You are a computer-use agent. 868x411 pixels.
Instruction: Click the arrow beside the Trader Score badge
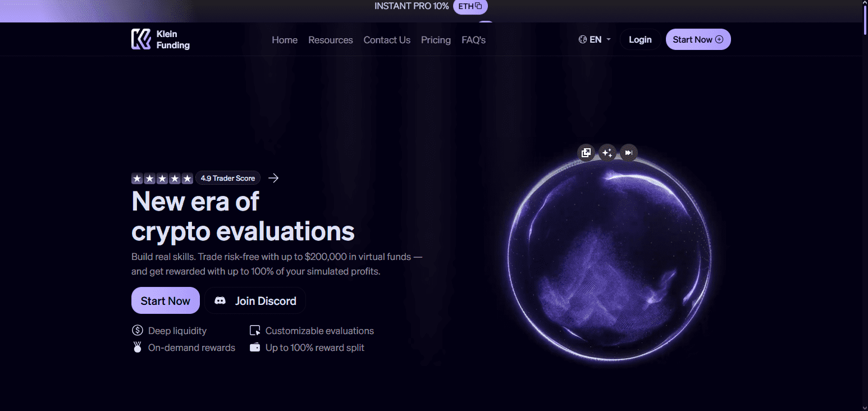[x=273, y=178]
